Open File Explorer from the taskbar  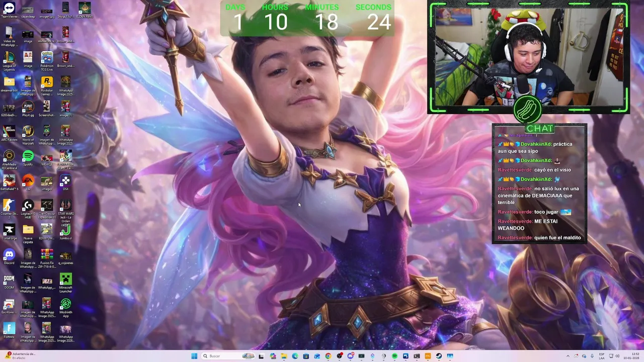(x=284, y=356)
